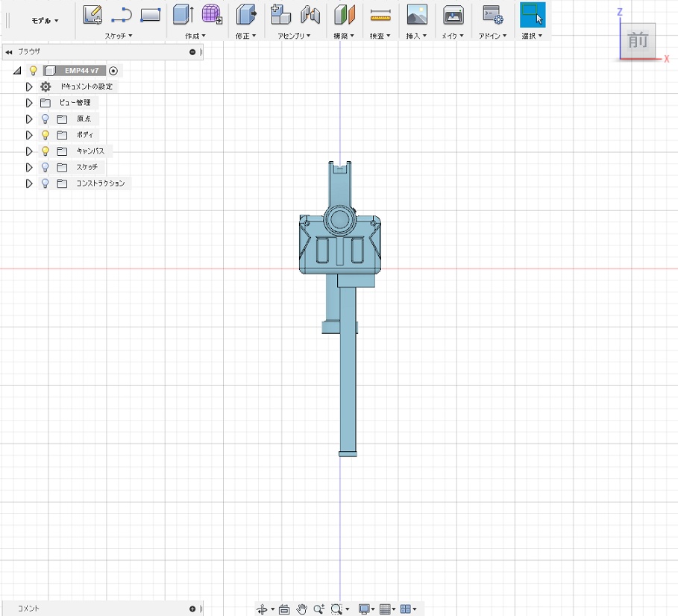Image resolution: width=678 pixels, height=616 pixels.
Task: Toggle visibility lightbulb of ボディ folder
Action: [x=45, y=135]
